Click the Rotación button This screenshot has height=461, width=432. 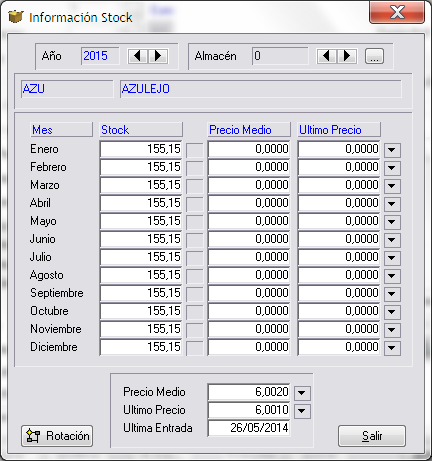(x=57, y=436)
